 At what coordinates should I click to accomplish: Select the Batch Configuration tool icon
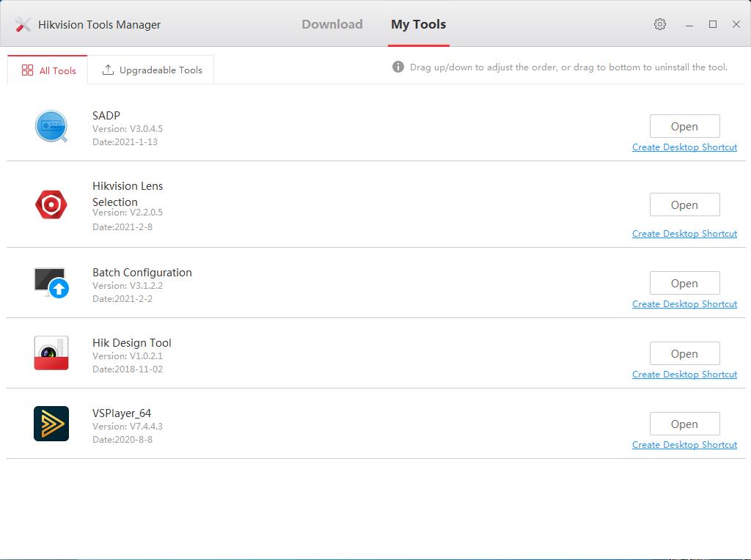51,282
